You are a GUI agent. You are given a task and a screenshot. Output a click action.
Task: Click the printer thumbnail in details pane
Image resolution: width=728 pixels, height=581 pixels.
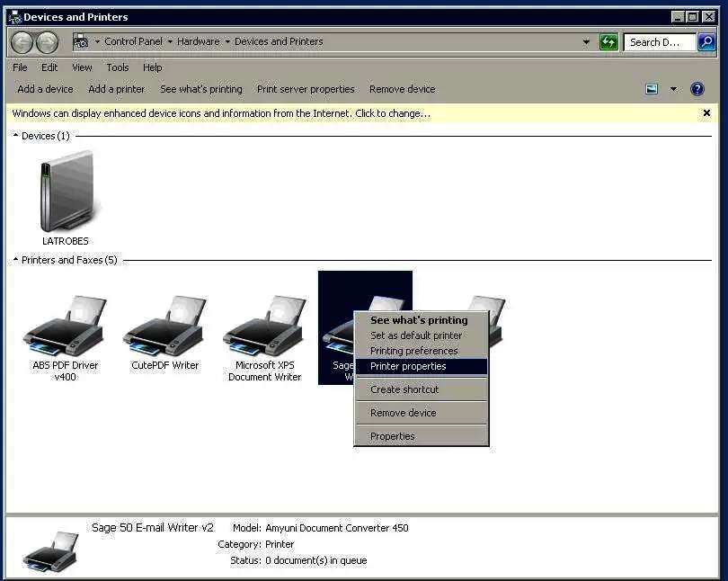(50, 551)
